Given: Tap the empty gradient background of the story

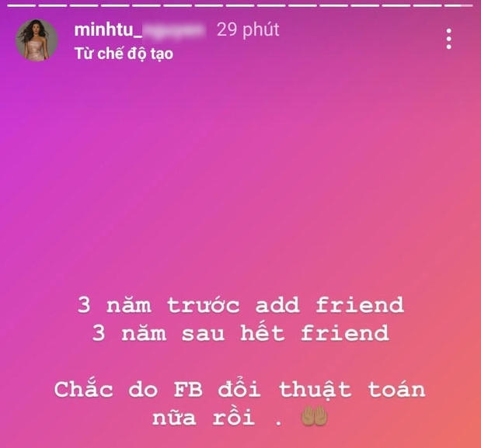Looking at the screenshot, I should coord(241,178).
